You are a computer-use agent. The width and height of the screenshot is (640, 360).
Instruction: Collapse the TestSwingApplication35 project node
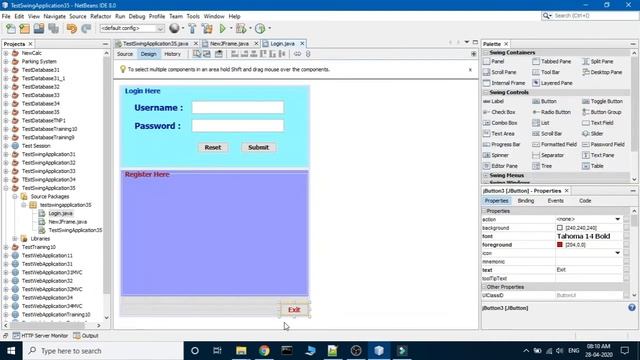coord(6,188)
